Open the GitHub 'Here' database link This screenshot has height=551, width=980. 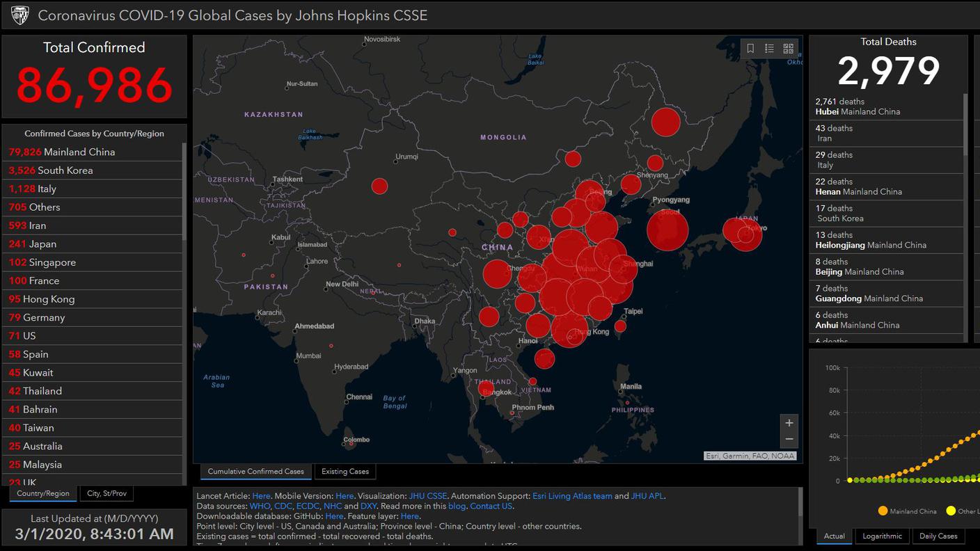pos(334,516)
